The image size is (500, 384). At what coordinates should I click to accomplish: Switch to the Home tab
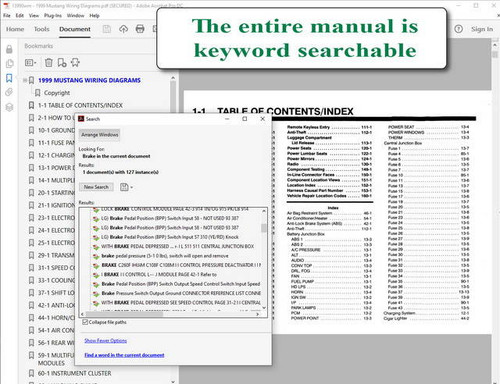15,29
